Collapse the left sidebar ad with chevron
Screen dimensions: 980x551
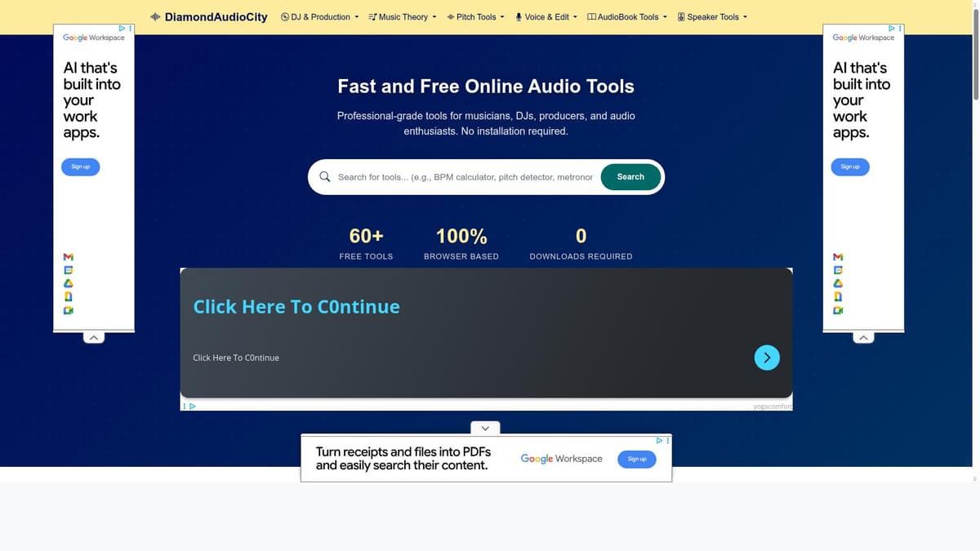[94, 337]
